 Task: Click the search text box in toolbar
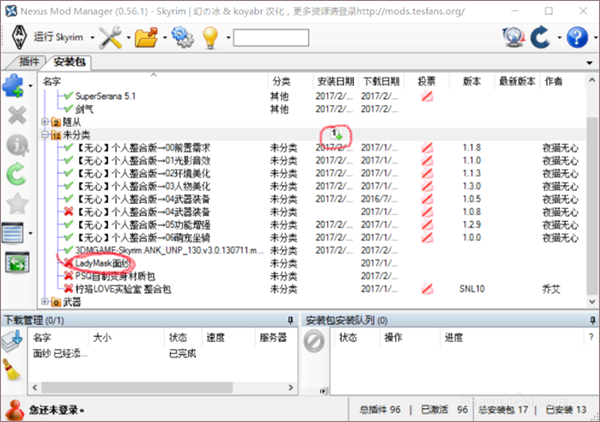pyautogui.click(x=271, y=37)
